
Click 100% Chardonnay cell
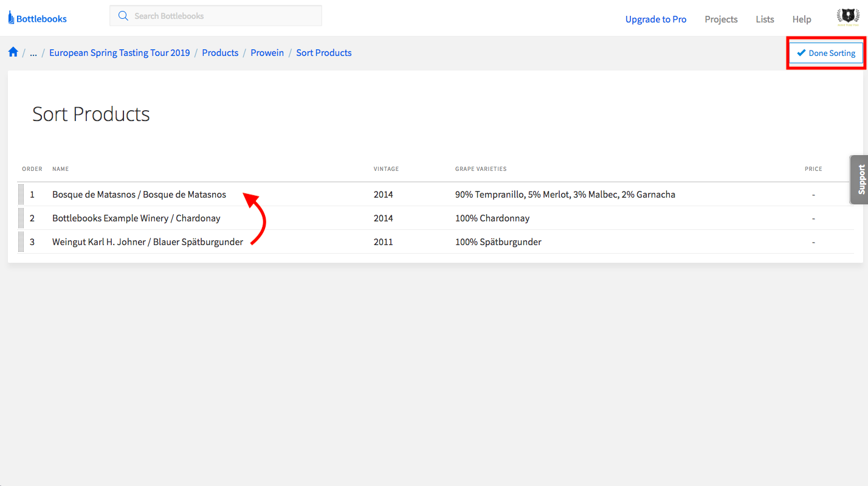tap(492, 218)
